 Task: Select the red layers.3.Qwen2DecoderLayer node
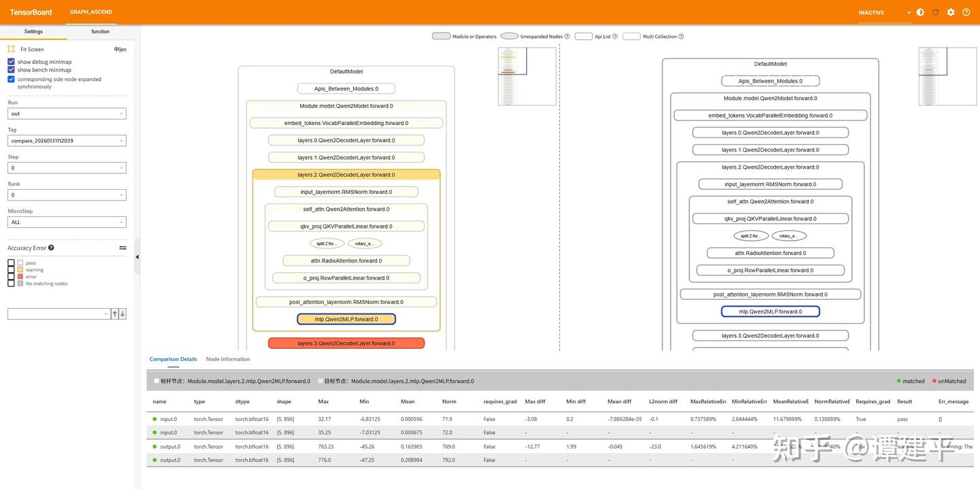346,343
